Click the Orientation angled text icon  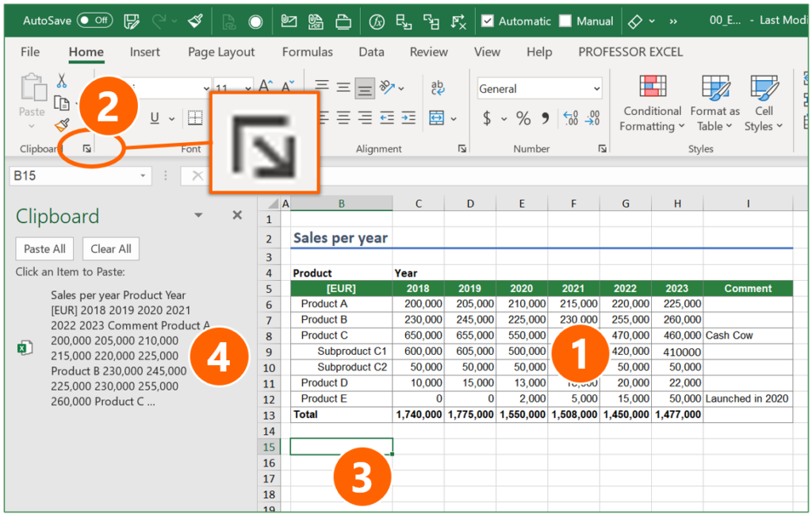387,87
